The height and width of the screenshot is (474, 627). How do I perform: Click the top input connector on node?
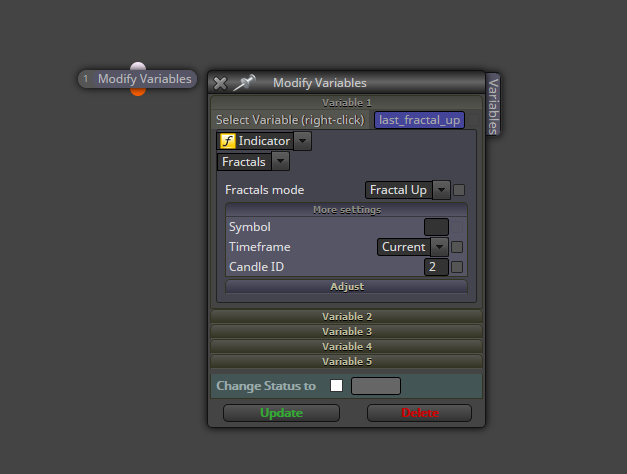pyautogui.click(x=138, y=66)
